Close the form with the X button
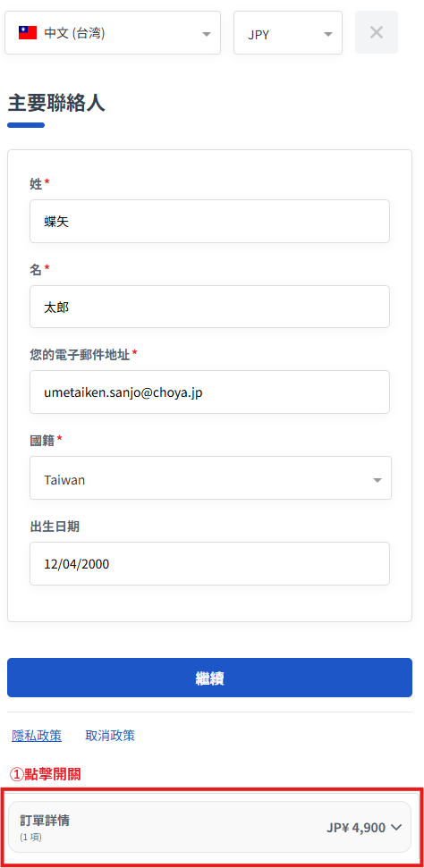 coord(377,33)
